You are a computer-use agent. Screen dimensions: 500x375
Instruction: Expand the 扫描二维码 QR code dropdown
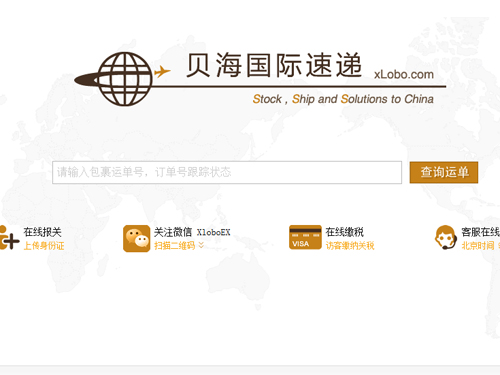point(179,246)
